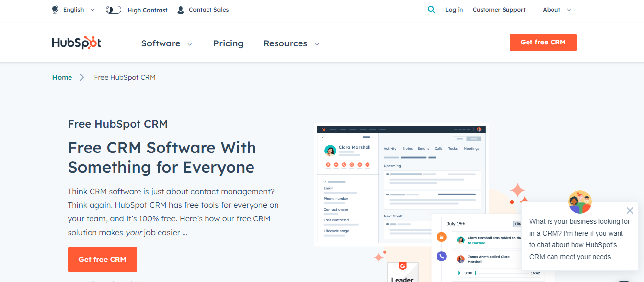
Task: Click the chat message bubble text
Action: pyautogui.click(x=579, y=239)
